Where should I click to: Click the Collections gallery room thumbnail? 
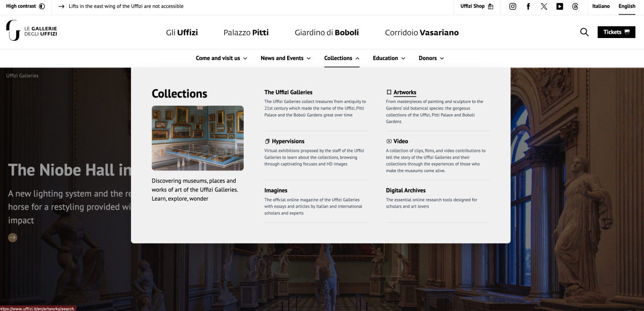click(197, 138)
